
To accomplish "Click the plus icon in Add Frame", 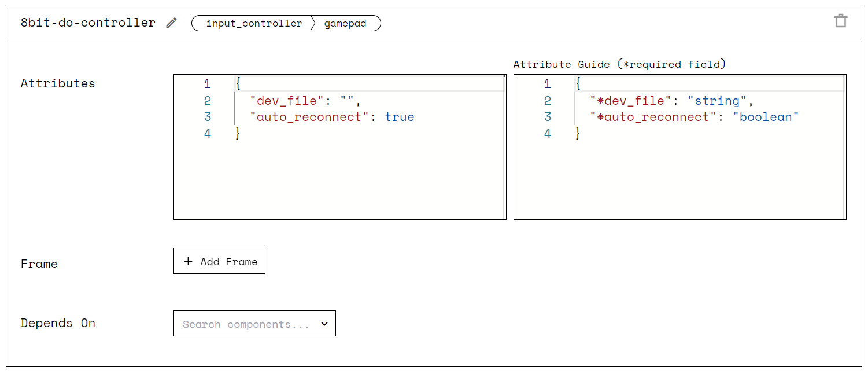I will pos(188,261).
